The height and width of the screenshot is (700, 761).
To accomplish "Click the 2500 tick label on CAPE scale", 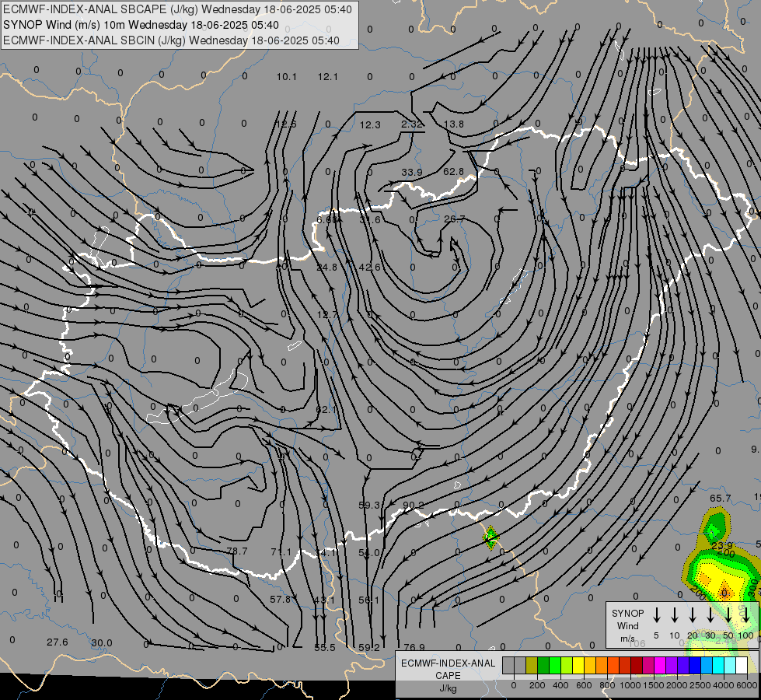I will coord(700,685).
